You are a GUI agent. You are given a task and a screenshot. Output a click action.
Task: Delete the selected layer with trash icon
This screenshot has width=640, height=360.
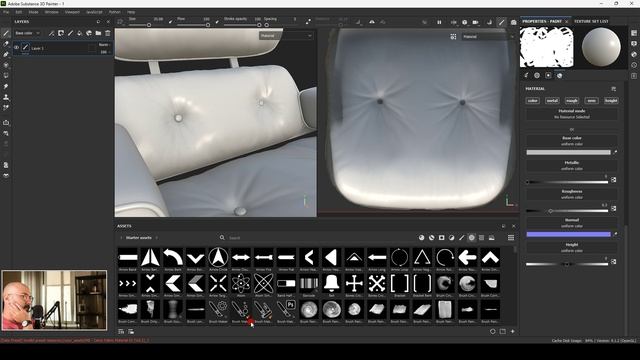click(x=108, y=33)
